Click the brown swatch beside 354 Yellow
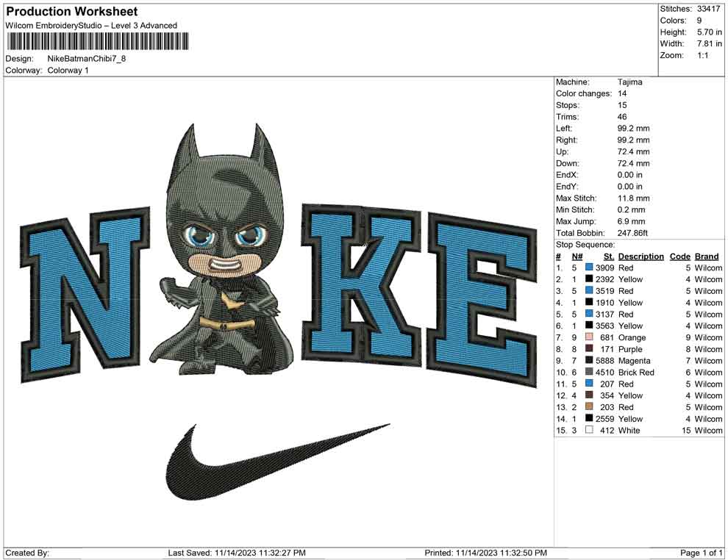 tap(589, 395)
